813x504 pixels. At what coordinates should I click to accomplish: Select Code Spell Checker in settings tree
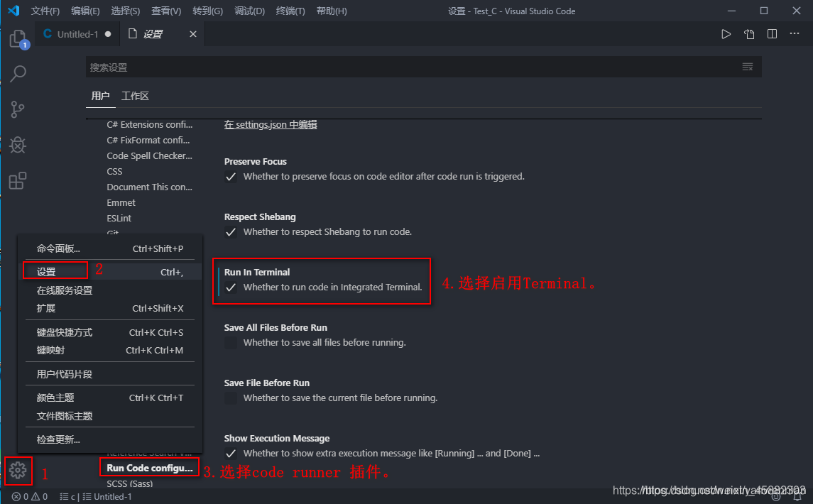(149, 155)
